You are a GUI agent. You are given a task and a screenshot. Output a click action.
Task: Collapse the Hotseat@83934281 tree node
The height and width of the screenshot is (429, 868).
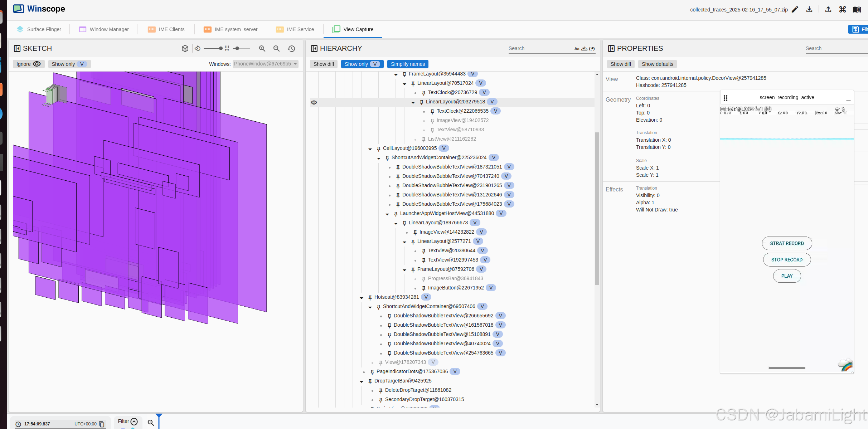point(362,298)
